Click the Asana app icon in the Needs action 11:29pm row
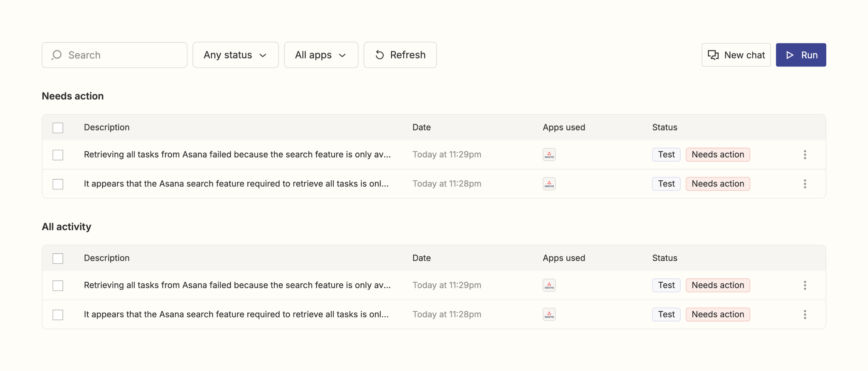The width and height of the screenshot is (868, 371). 549,155
